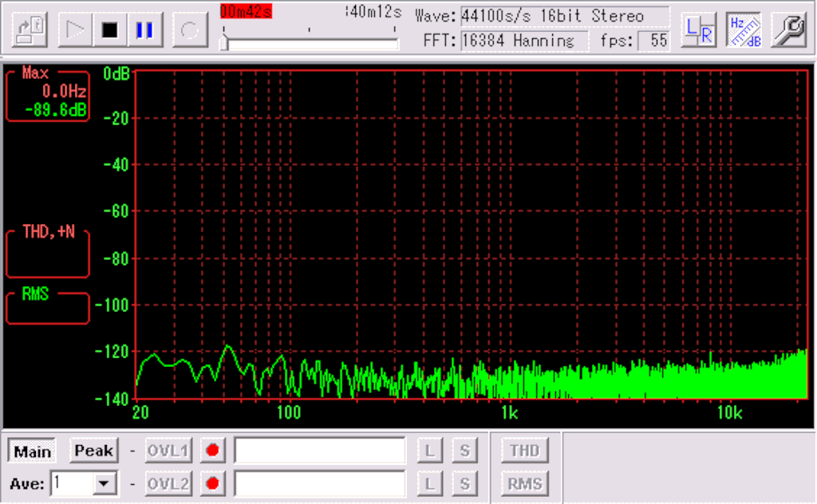The width and height of the screenshot is (817, 504).
Task: Toggle the loop/repeat circular button
Action: pos(190,30)
